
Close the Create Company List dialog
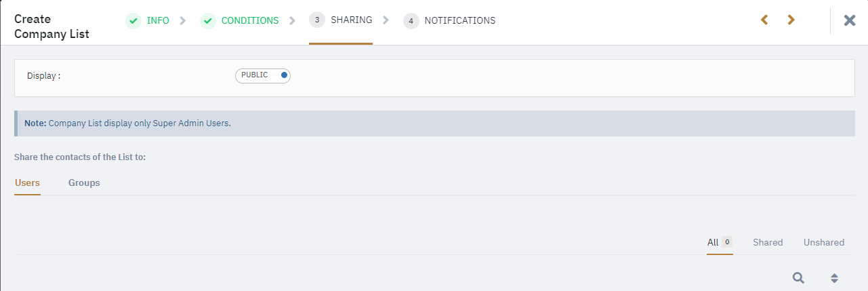pyautogui.click(x=850, y=20)
